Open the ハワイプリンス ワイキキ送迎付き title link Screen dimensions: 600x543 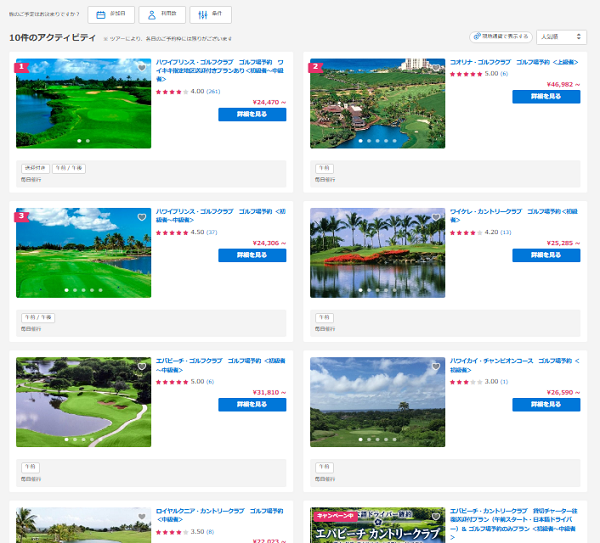[220, 70]
